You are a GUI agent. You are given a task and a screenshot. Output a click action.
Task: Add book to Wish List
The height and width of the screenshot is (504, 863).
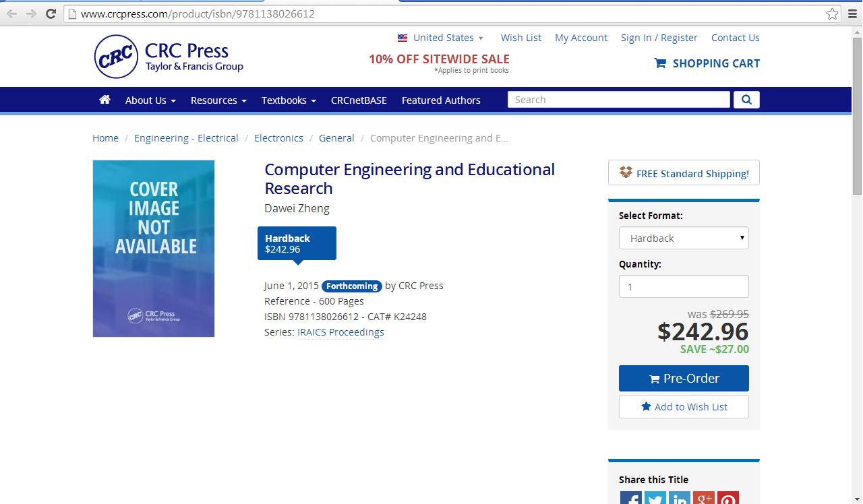coord(684,407)
